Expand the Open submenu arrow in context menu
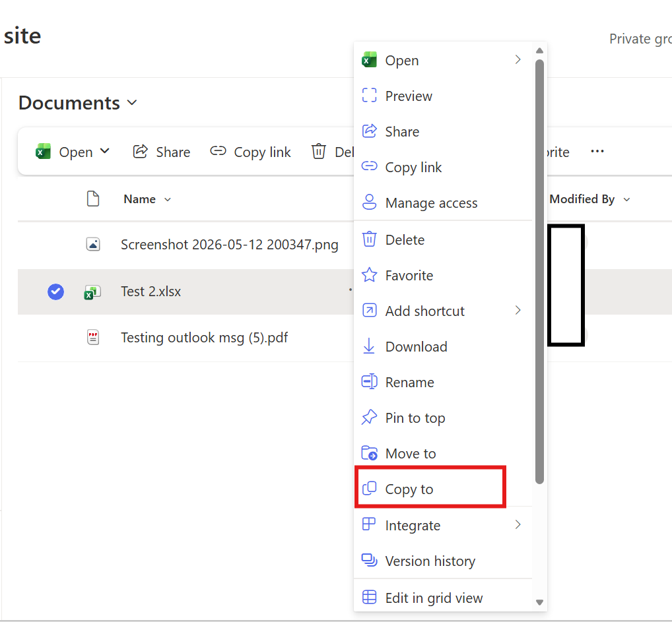Screen dimensions: 672x622 [x=518, y=59]
